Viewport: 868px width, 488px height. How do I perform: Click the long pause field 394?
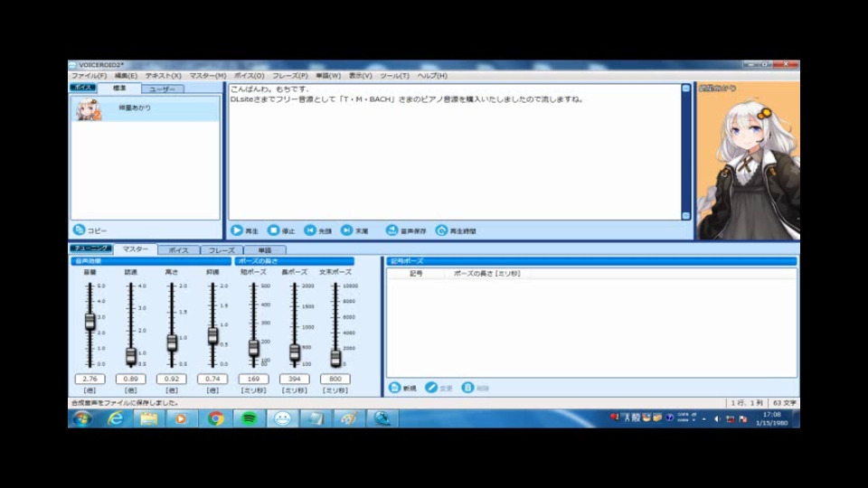pyautogui.click(x=295, y=379)
